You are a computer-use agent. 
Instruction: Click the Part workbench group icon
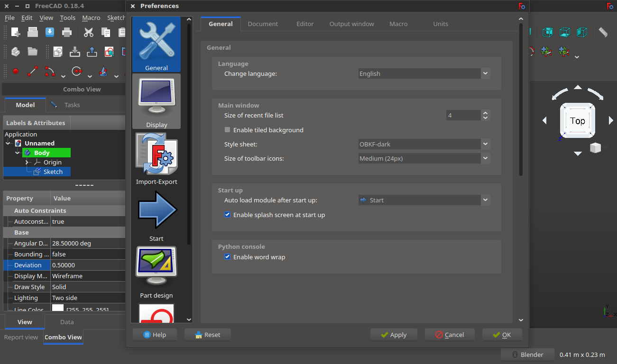[16, 51]
